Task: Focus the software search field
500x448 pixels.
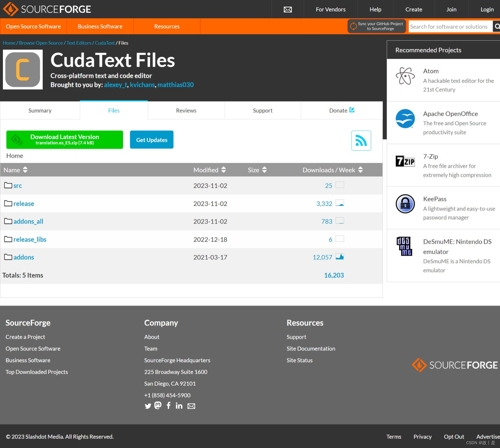Action: pyautogui.click(x=450, y=26)
